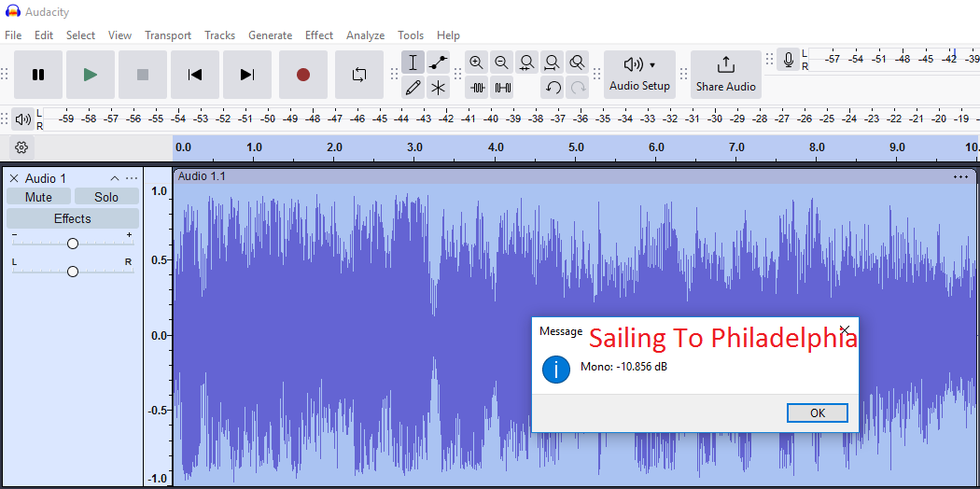Open the Analyze menu
This screenshot has width=980, height=489.
[365, 35]
